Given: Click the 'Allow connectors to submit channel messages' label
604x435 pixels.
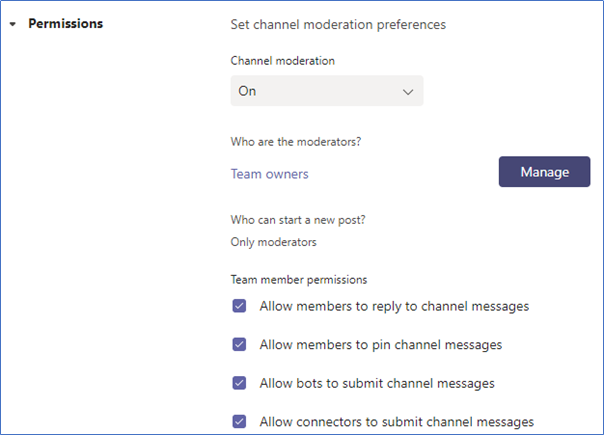Looking at the screenshot, I should 396,422.
